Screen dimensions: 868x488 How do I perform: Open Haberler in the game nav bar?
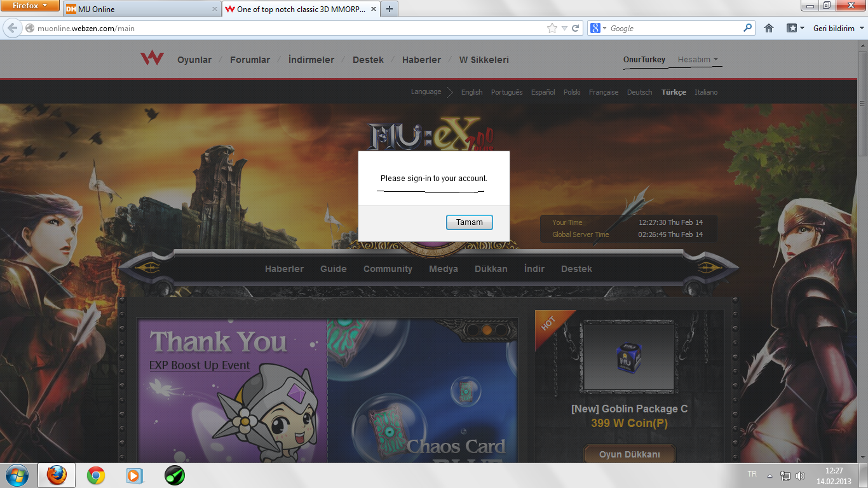(284, 269)
